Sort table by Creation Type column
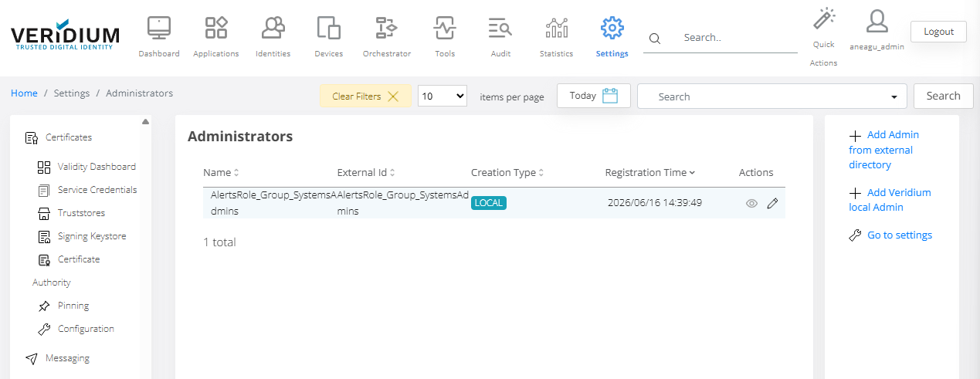The image size is (980, 379). (x=507, y=173)
